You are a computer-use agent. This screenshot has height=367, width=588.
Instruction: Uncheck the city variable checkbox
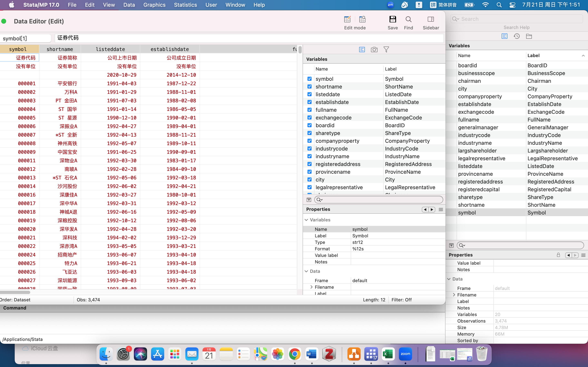309,180
